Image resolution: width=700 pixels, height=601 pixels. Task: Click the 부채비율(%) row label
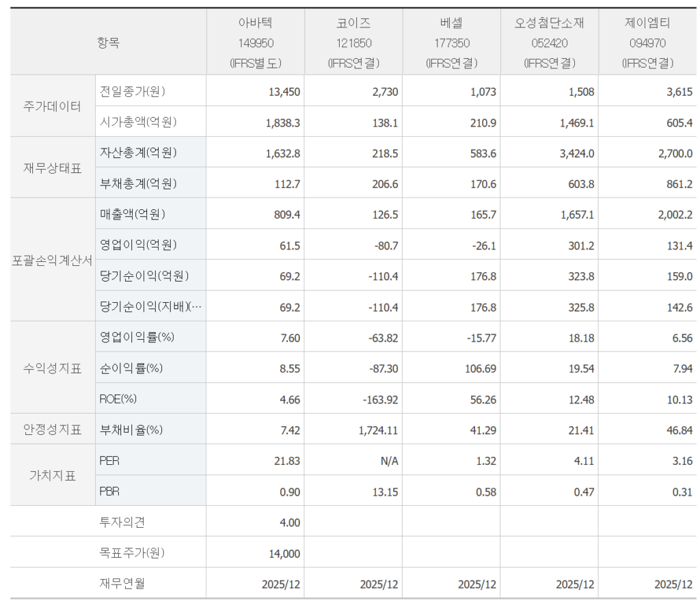click(131, 430)
